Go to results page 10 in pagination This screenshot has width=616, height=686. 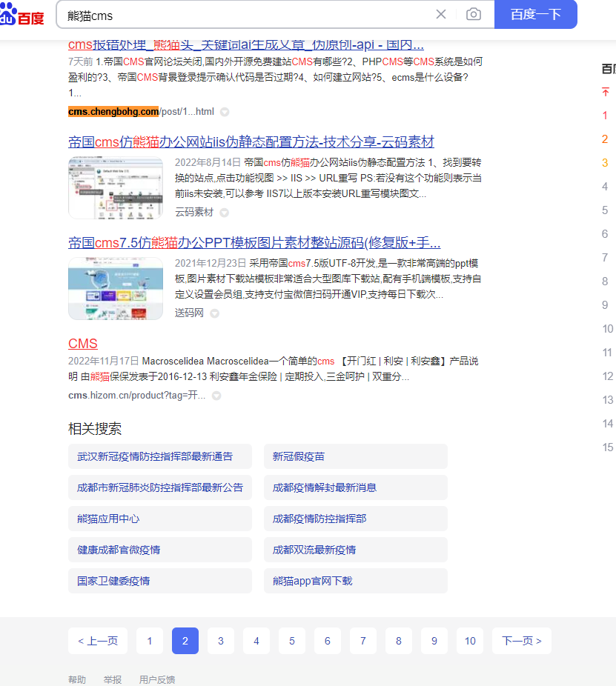[x=470, y=641]
